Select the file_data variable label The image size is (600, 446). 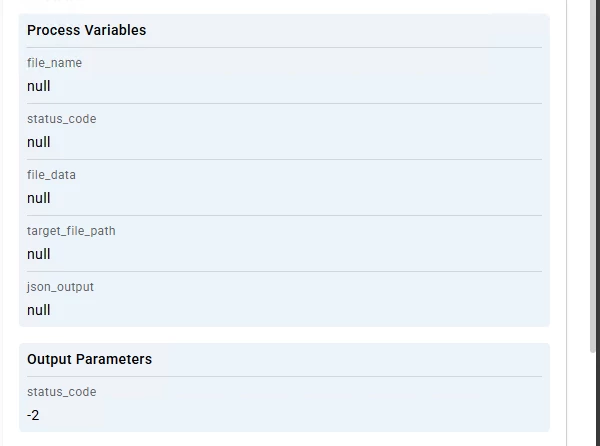tap(51, 175)
